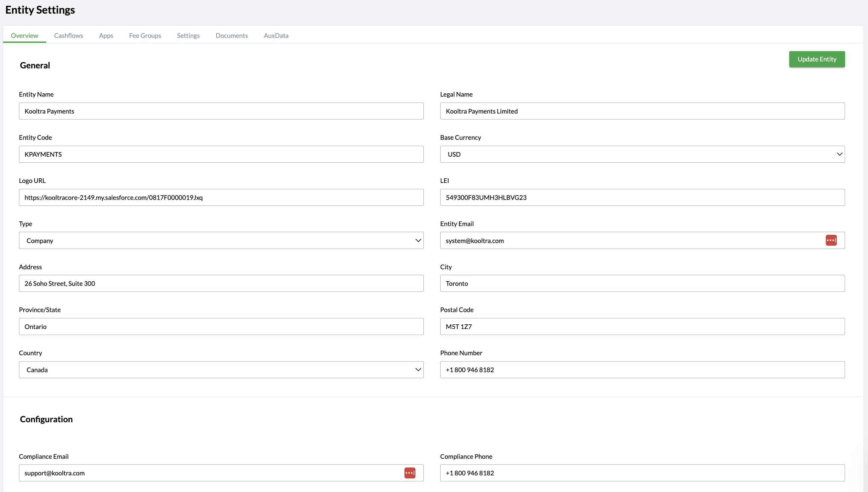
Task: Click the Compliance Phone field
Action: coord(642,473)
